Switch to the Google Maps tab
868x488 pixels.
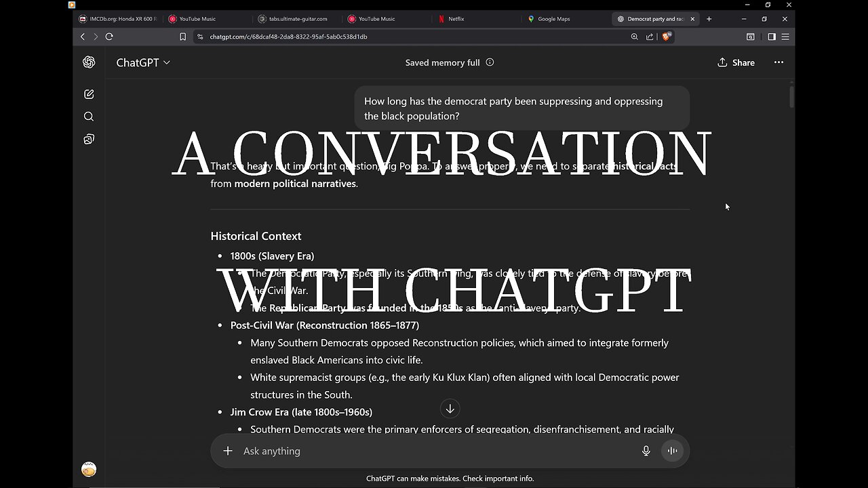click(566, 19)
